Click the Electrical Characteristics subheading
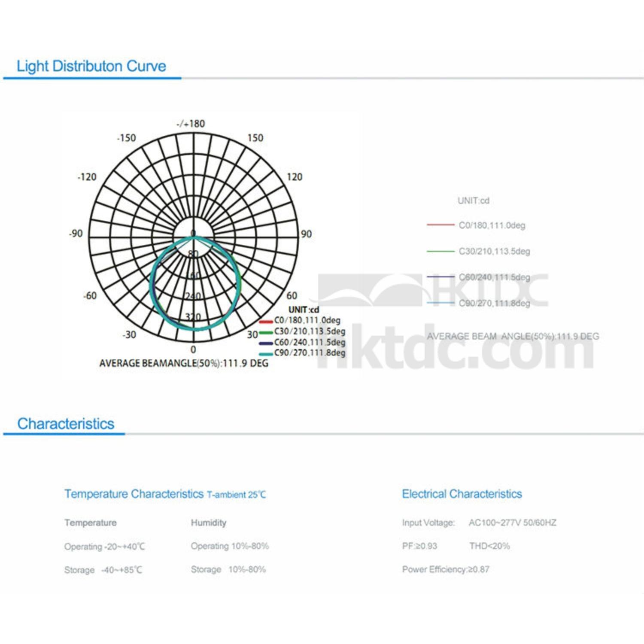 [462, 494]
